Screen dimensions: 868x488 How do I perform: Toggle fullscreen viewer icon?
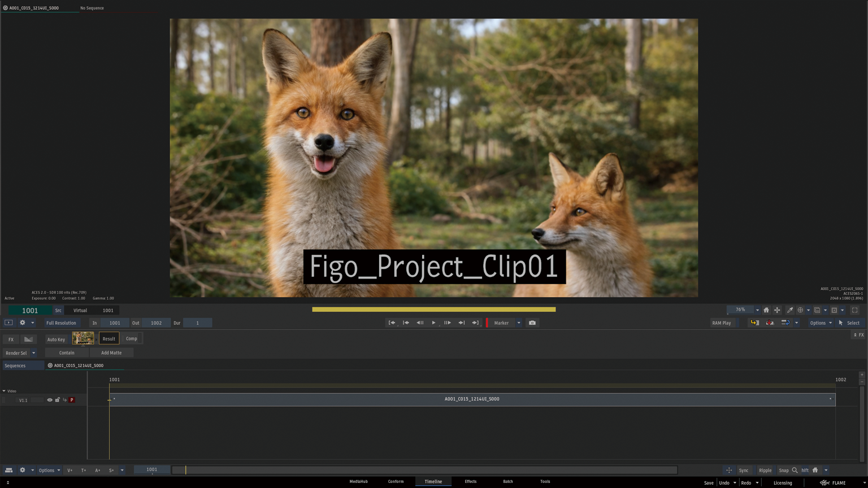tap(854, 310)
